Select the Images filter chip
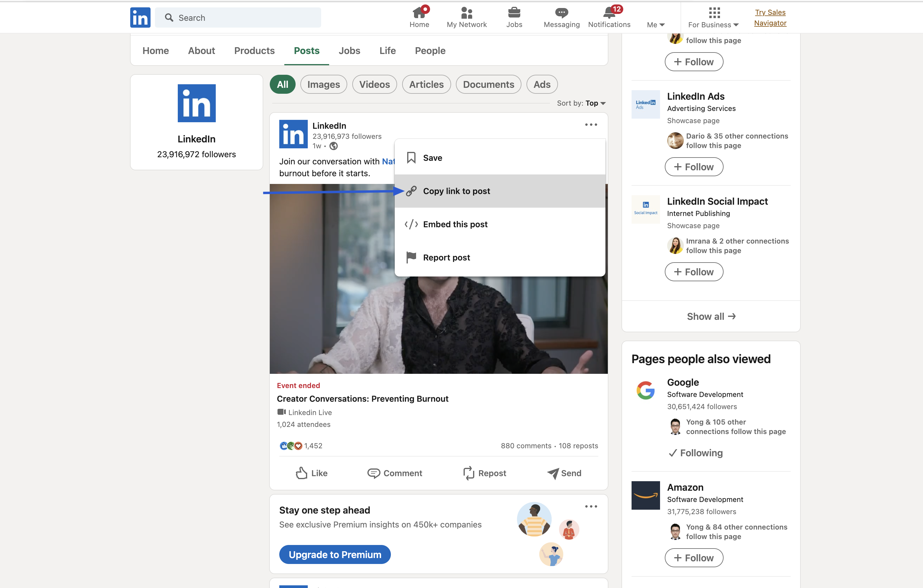923x588 pixels. [323, 84]
